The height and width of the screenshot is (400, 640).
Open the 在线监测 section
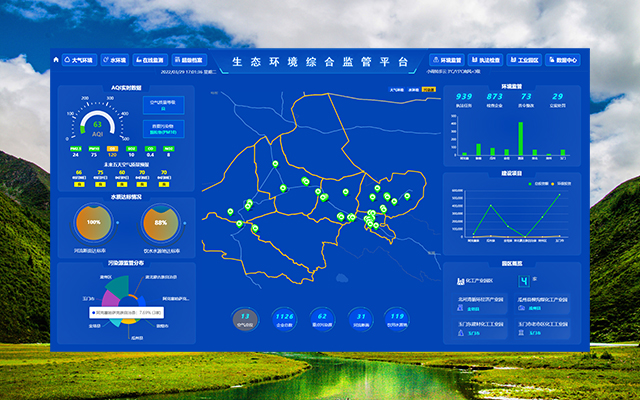[x=151, y=60]
